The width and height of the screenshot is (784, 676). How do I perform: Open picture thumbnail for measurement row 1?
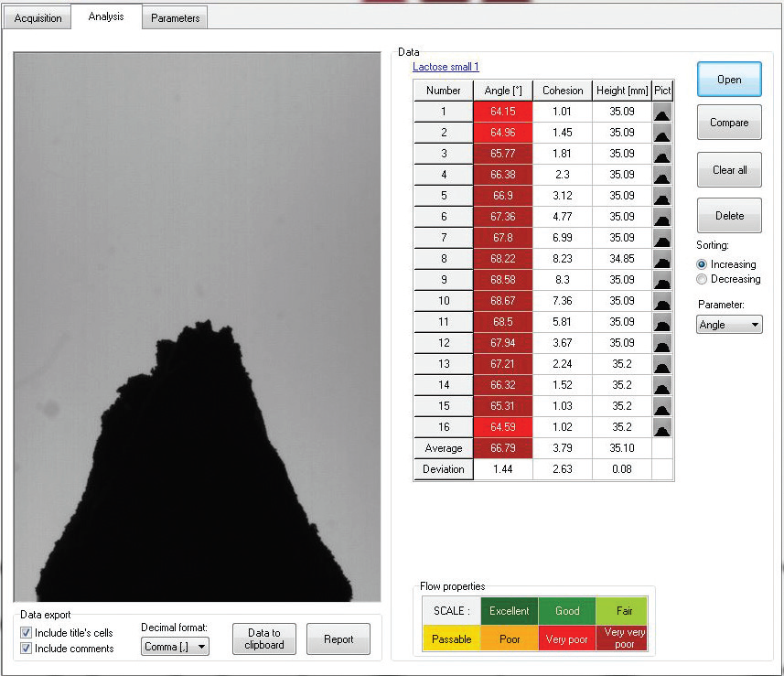pyautogui.click(x=662, y=112)
